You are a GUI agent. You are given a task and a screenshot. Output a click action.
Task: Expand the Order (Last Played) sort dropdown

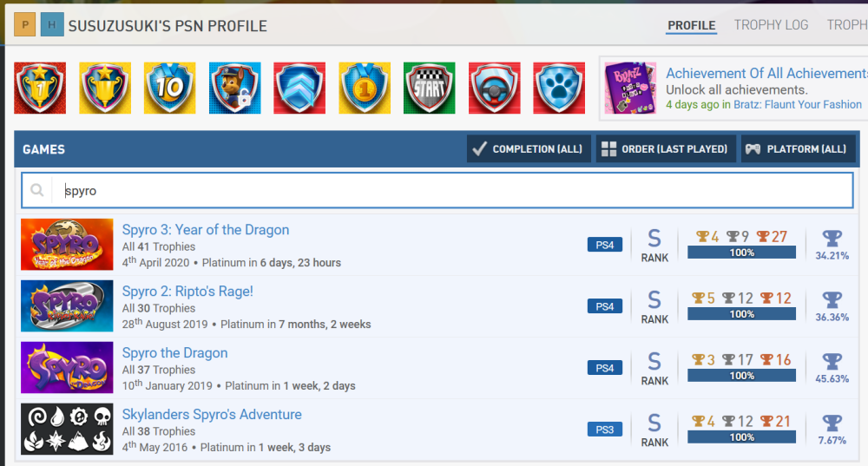click(x=666, y=148)
